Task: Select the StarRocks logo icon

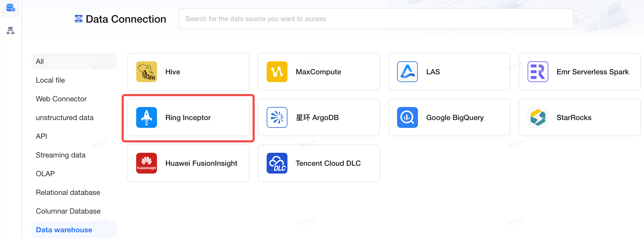Action: (538, 117)
